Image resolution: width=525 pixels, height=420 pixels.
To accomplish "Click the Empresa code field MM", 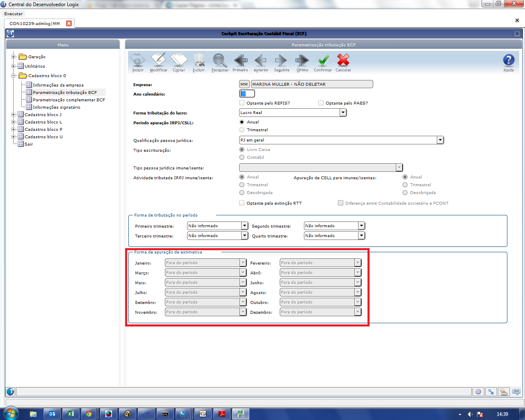I will [x=244, y=84].
